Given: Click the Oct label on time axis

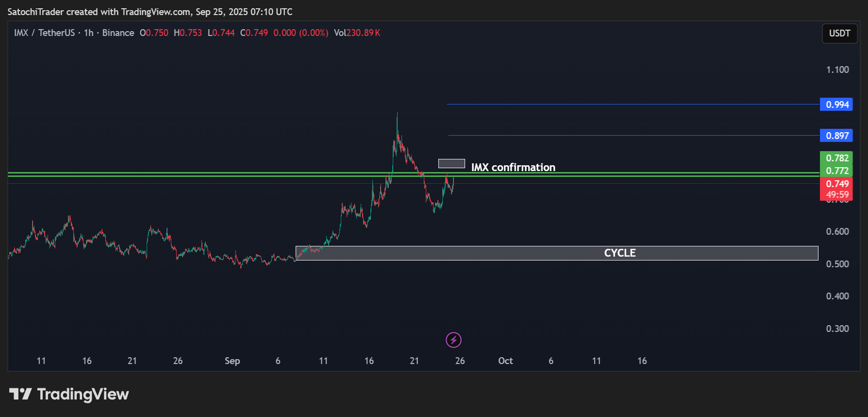Looking at the screenshot, I should 505,361.
